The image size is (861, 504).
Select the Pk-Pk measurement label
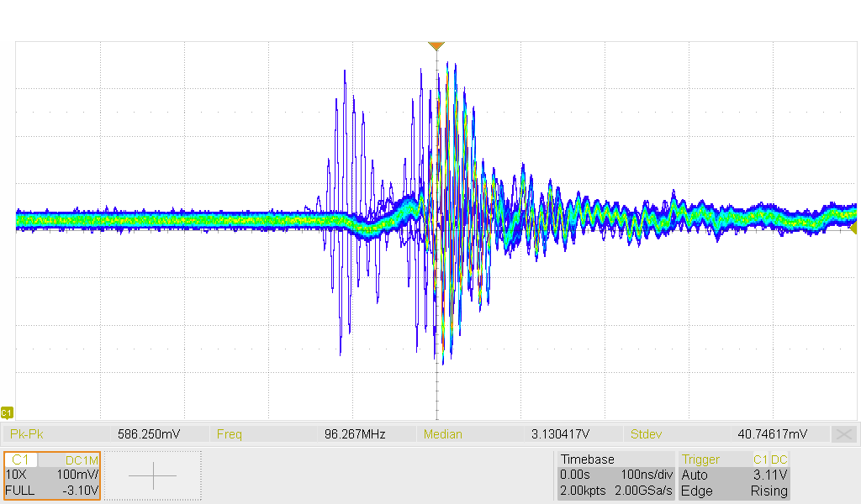click(x=26, y=434)
